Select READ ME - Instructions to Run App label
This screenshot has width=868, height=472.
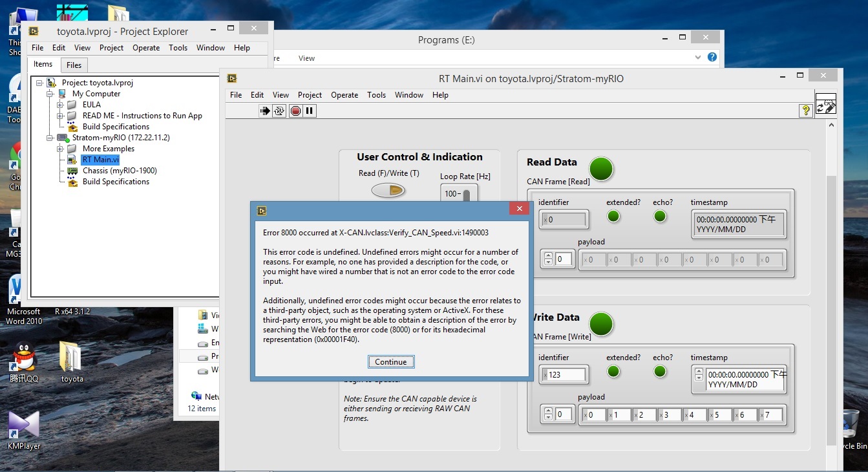click(x=142, y=116)
